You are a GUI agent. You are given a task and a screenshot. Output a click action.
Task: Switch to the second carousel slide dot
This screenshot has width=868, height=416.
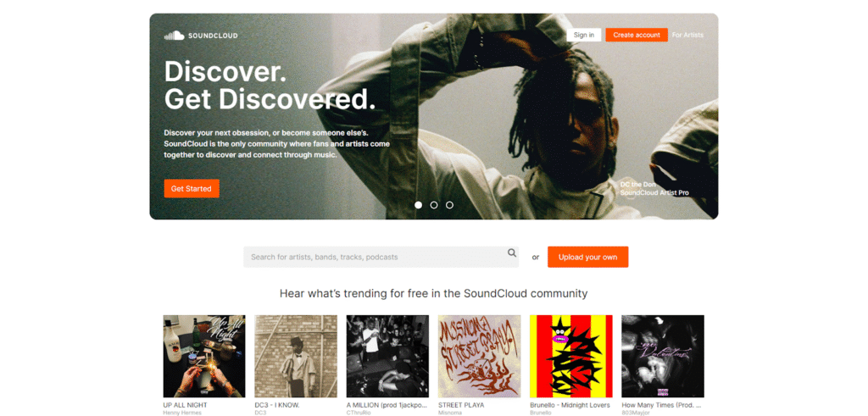click(434, 205)
